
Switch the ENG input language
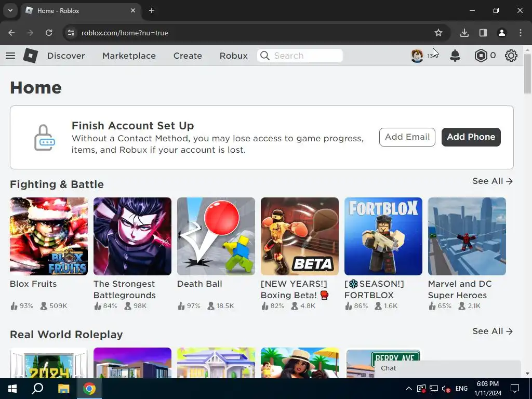pos(461,389)
